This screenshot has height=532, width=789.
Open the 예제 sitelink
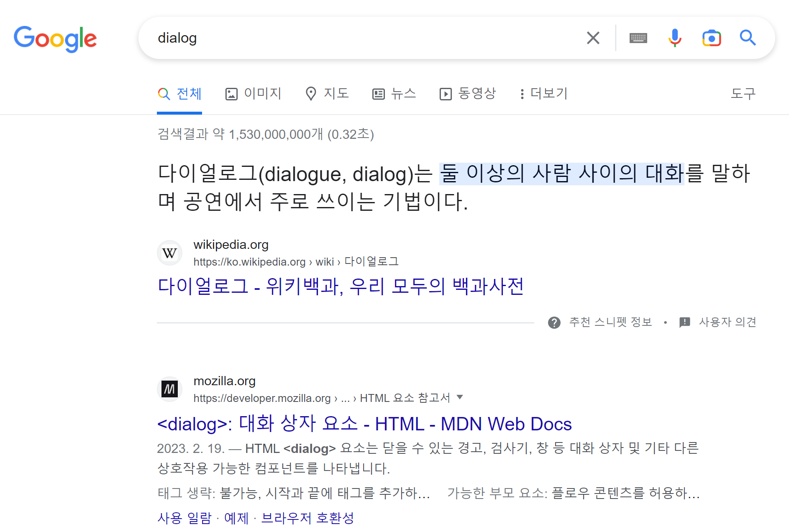(x=236, y=518)
